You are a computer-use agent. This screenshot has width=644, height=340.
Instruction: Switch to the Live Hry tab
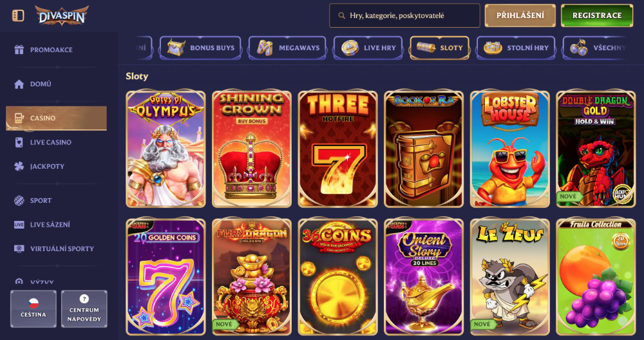coord(368,48)
